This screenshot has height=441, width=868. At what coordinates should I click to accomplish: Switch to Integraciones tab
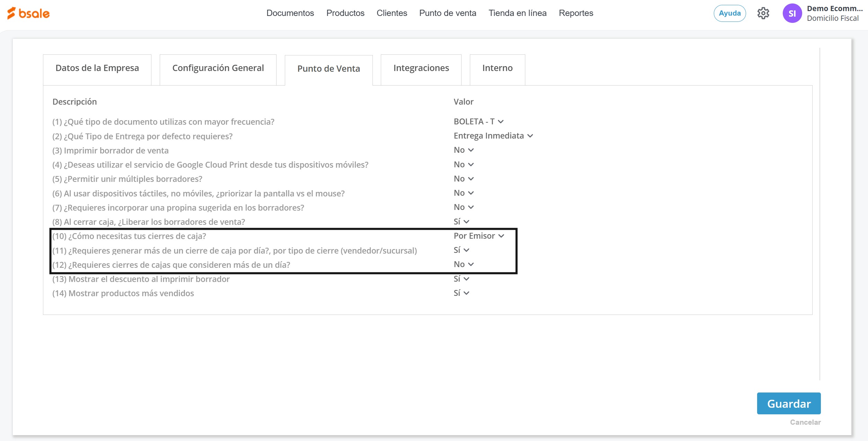pyautogui.click(x=421, y=68)
